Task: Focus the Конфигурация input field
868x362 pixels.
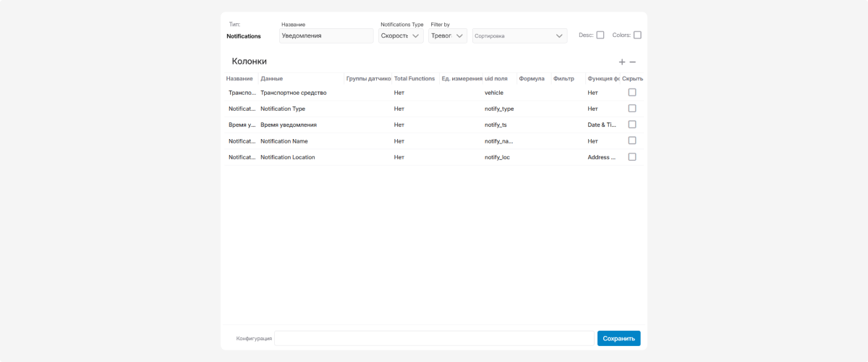Action: tap(434, 338)
